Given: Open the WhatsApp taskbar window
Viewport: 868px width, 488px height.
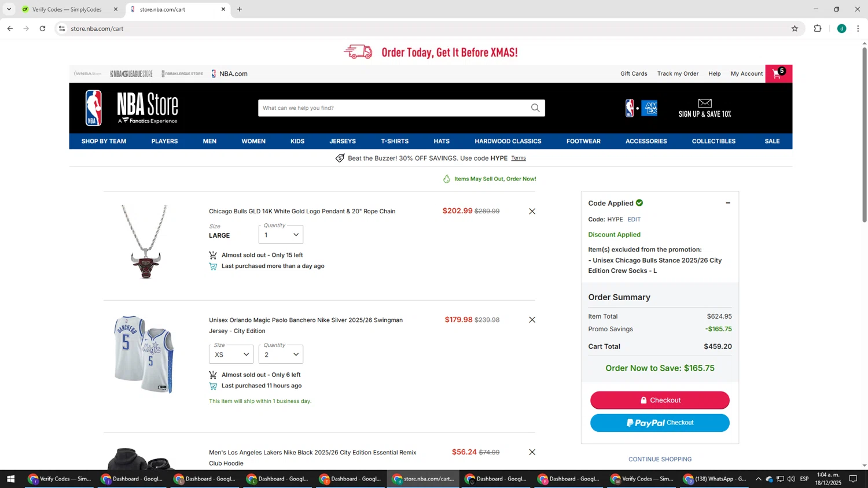Looking at the screenshot, I should 715,479.
